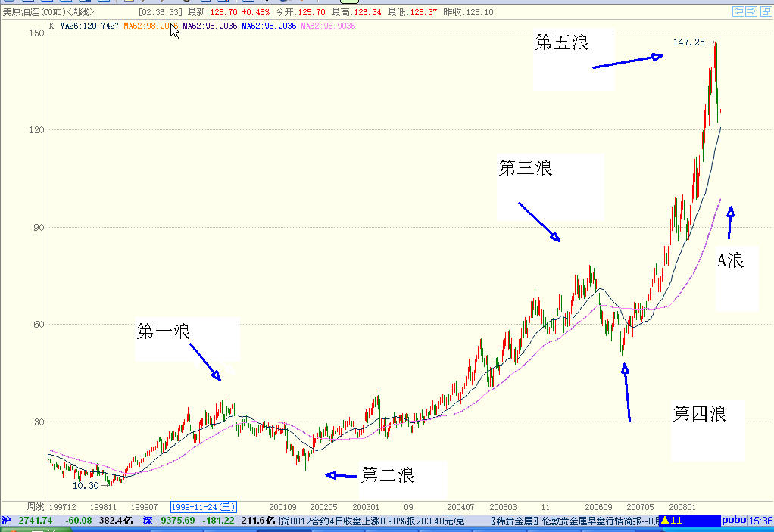Click previous close 昨收:125.10
This screenshot has height=532, width=774.
[469, 12]
